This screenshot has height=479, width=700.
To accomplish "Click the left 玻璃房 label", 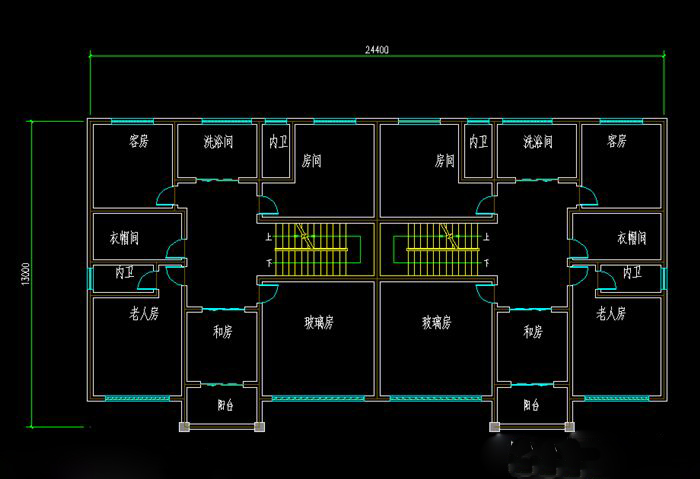I will click(319, 322).
